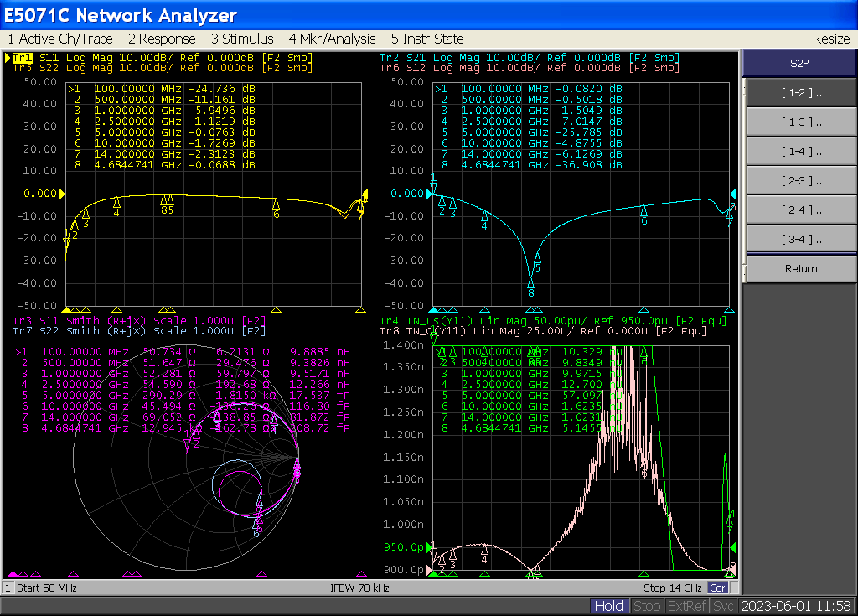Activate the Tr2 S21 trace label
Viewport: 858px width, 616px height.
(x=530, y=58)
